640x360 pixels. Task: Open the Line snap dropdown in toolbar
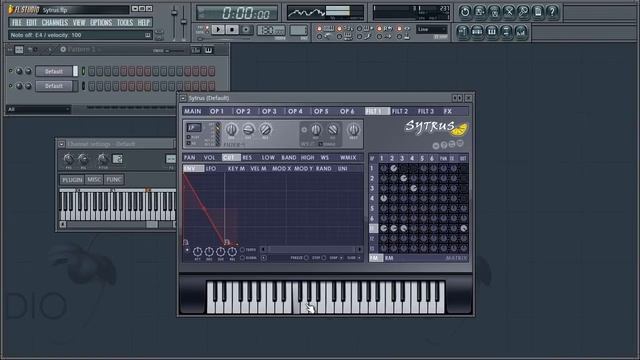431,29
